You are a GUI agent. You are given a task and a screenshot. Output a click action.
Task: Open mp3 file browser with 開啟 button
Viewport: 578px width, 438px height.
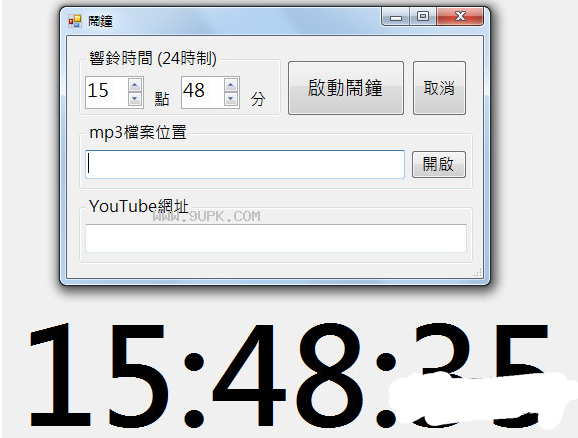point(439,164)
